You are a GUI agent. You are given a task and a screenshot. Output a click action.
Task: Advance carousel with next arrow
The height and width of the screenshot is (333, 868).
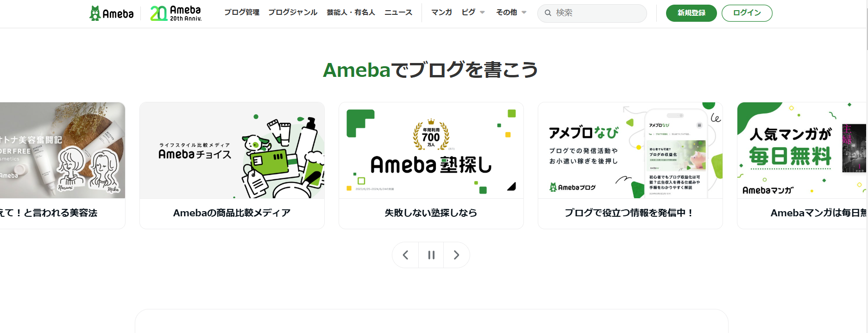click(x=456, y=255)
